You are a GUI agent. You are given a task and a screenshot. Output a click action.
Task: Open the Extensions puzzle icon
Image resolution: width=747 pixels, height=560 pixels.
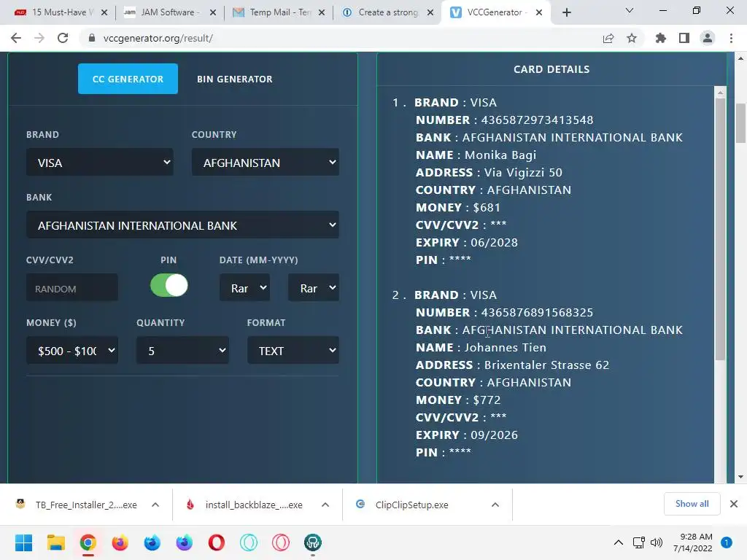pos(661,38)
